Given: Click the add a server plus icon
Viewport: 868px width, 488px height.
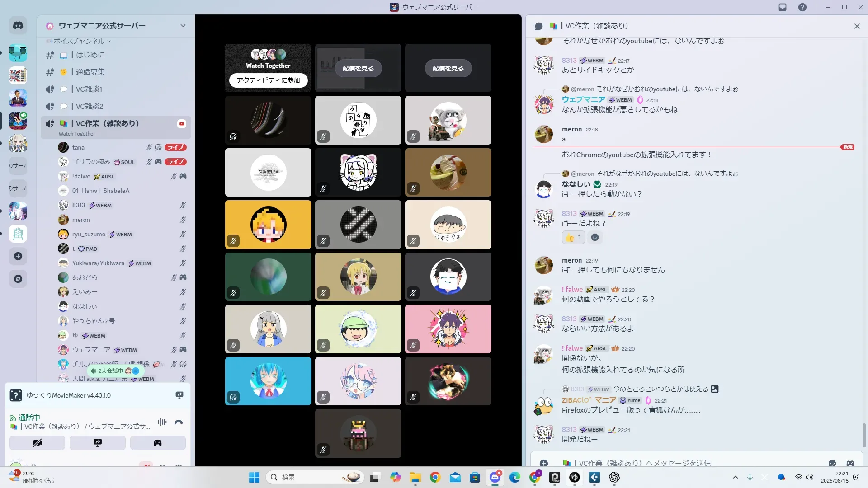Looking at the screenshot, I should click(x=18, y=256).
